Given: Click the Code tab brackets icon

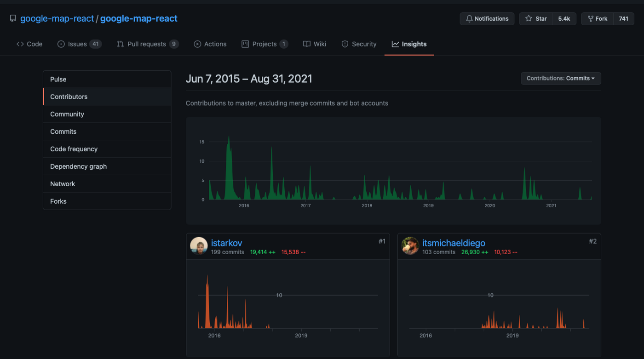Looking at the screenshot, I should click(x=20, y=44).
